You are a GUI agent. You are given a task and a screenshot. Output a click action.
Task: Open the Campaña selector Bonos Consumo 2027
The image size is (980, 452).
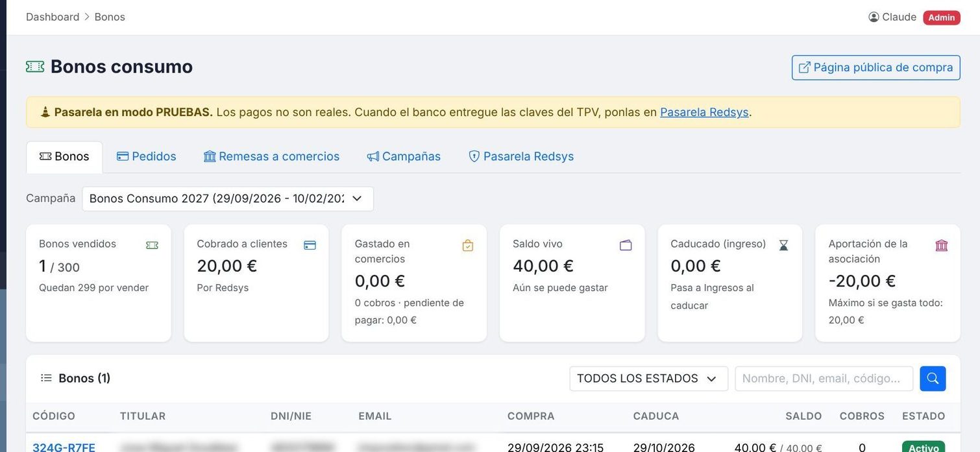(x=228, y=198)
